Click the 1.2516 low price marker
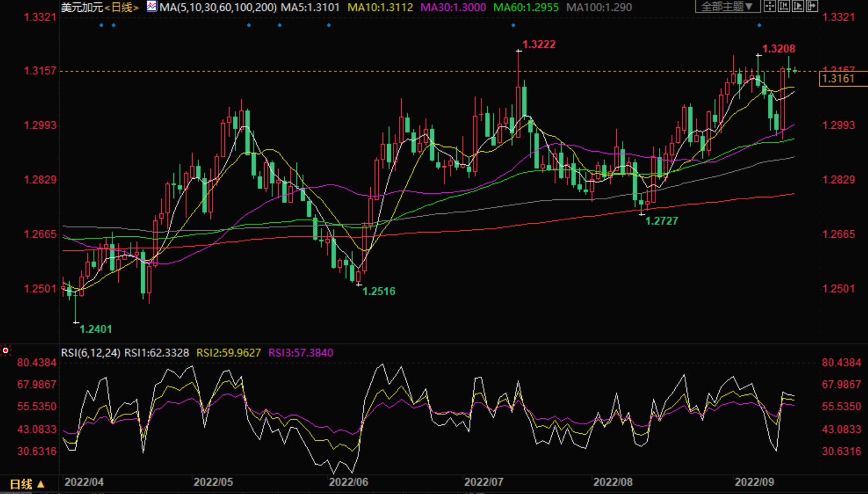This screenshot has width=868, height=494. [378, 291]
